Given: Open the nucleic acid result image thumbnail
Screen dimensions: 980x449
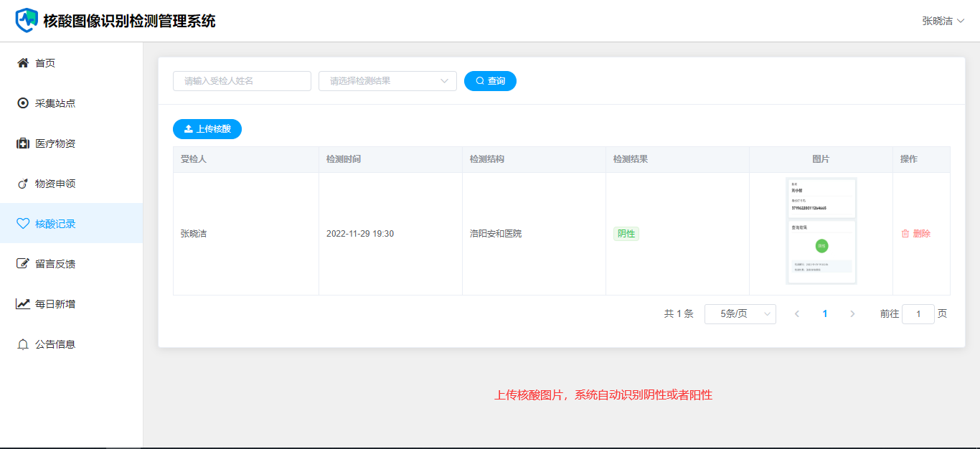Looking at the screenshot, I should [x=821, y=231].
